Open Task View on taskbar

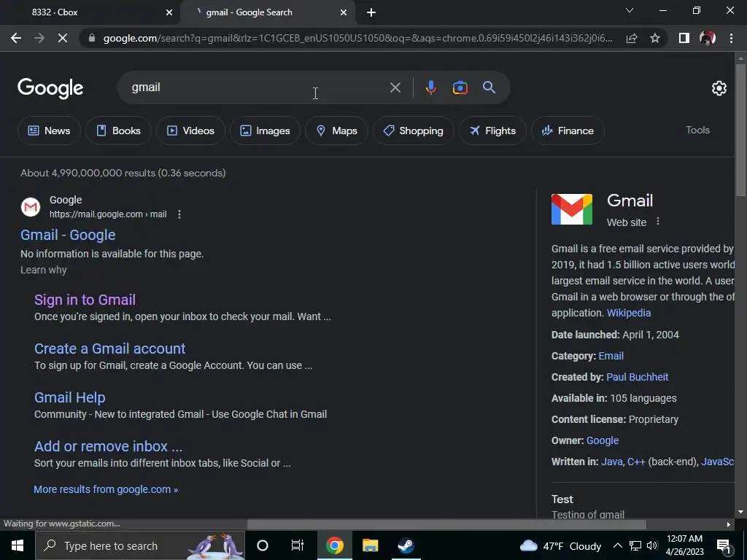298,545
